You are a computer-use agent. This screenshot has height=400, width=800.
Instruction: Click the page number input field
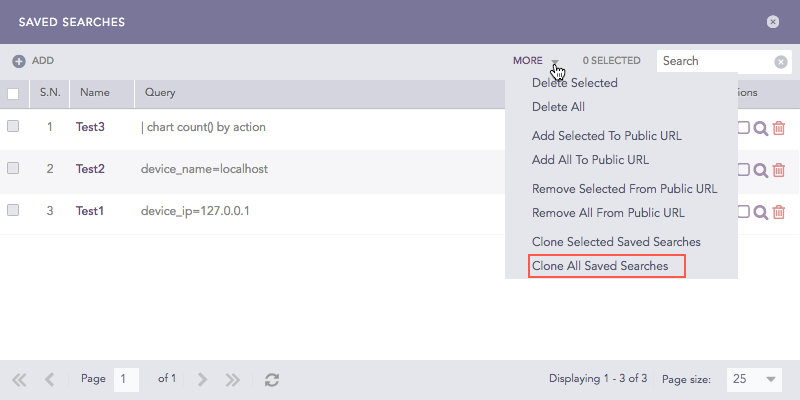click(126, 380)
